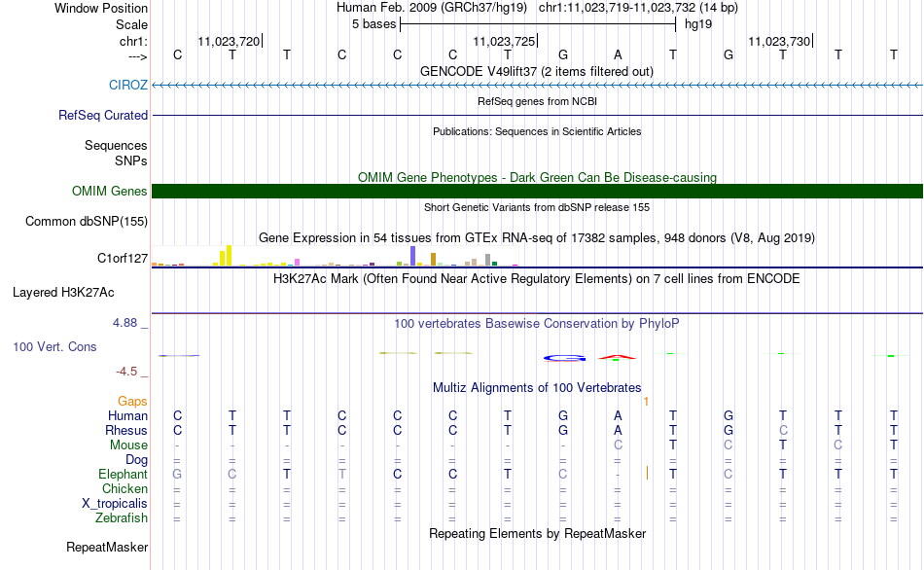This screenshot has height=570, width=924.
Task: Open the C1orf127 GTEx expression label
Action: [x=123, y=258]
